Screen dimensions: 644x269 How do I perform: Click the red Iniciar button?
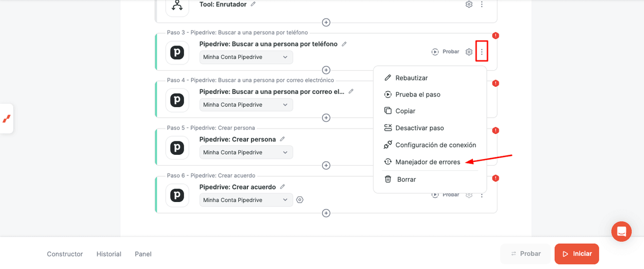(577, 254)
